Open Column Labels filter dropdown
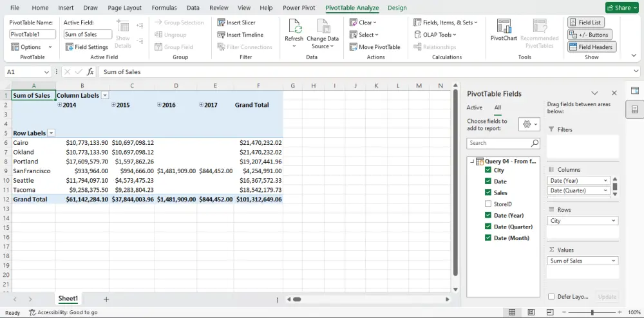644x318 pixels. tap(105, 95)
